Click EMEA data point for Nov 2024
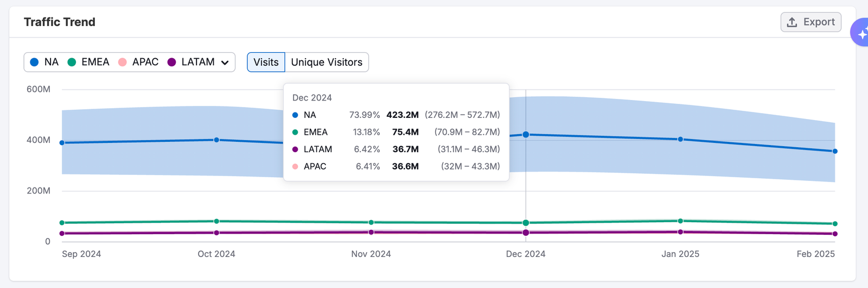Screen dimensions: 868x288 [371, 223]
